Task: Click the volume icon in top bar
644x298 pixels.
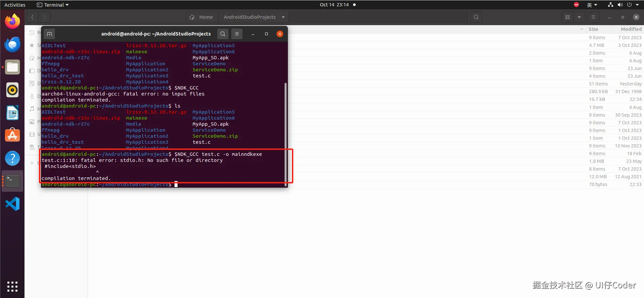Action: click(x=620, y=5)
